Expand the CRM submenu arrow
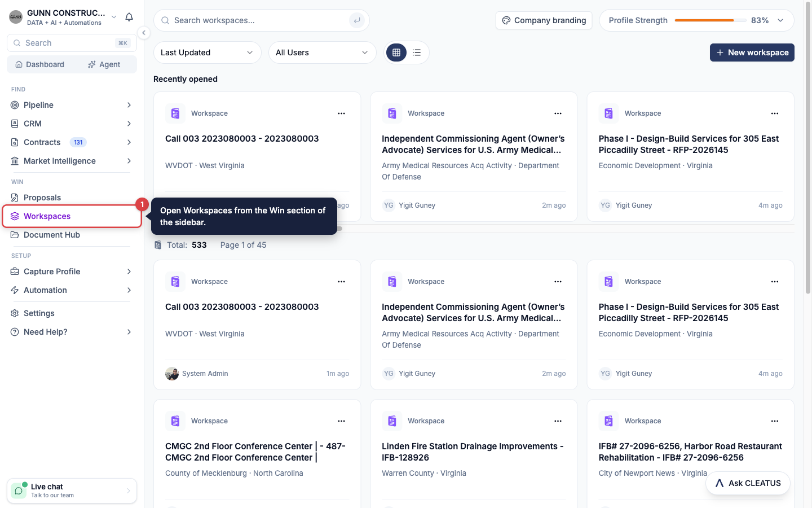 tap(129, 124)
